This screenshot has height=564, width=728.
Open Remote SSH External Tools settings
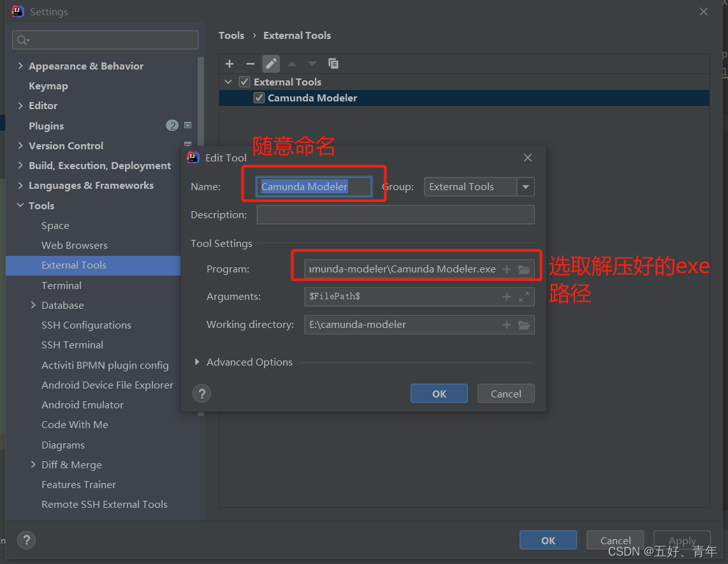(105, 505)
